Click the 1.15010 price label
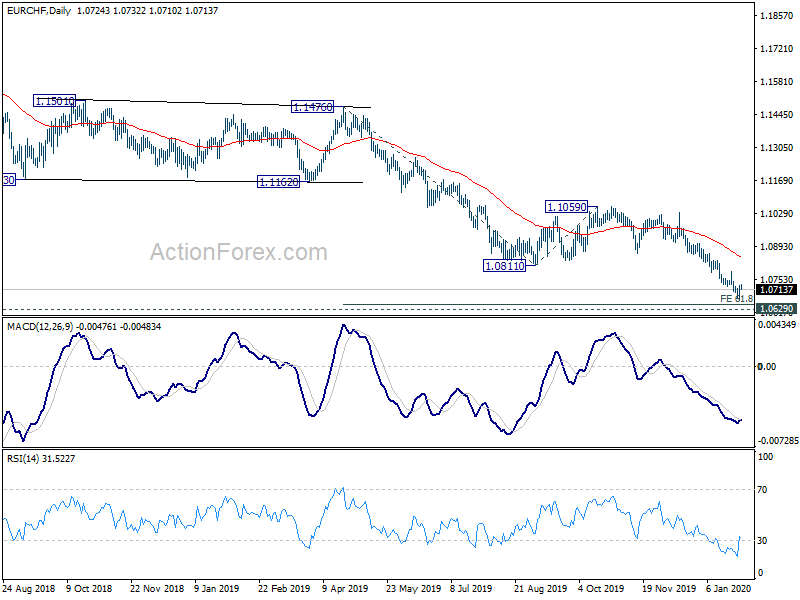This screenshot has width=800, height=600. coord(55,101)
